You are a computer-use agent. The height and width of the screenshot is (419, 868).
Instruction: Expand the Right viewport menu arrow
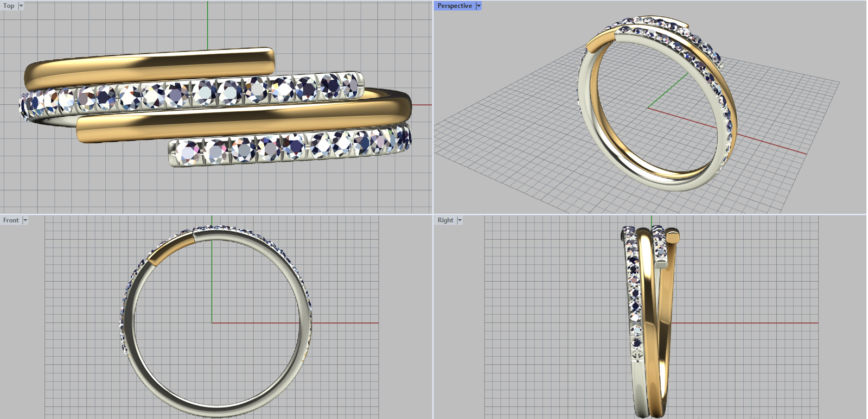459,220
